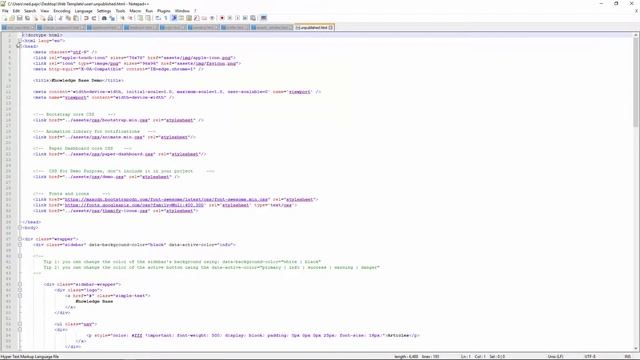Open Find with the binoculars icon

pos(104,18)
